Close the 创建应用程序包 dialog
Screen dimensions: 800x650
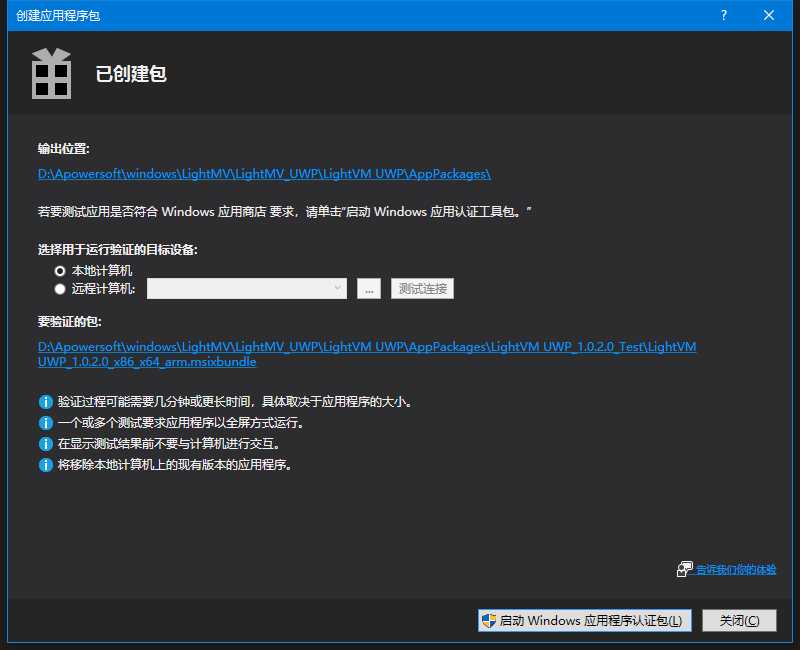tap(769, 15)
